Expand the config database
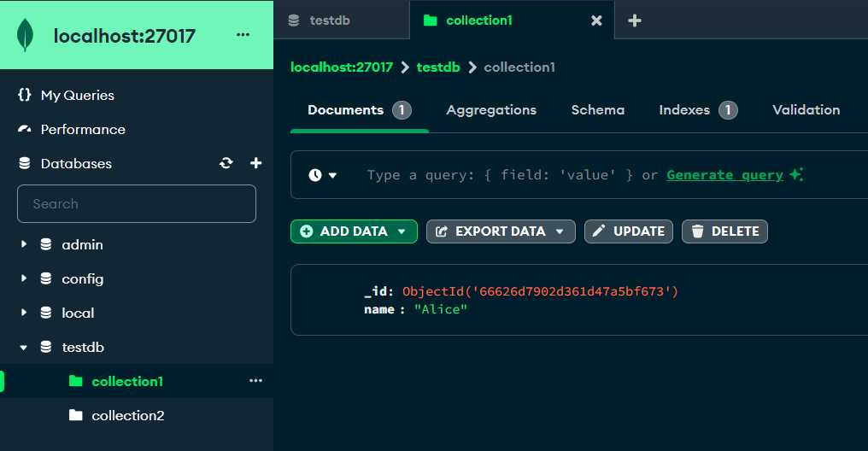 24,278
